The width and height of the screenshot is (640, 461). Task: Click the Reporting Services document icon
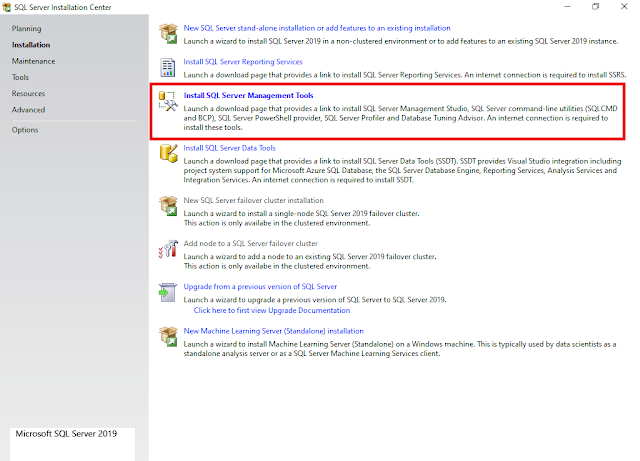tap(168, 67)
